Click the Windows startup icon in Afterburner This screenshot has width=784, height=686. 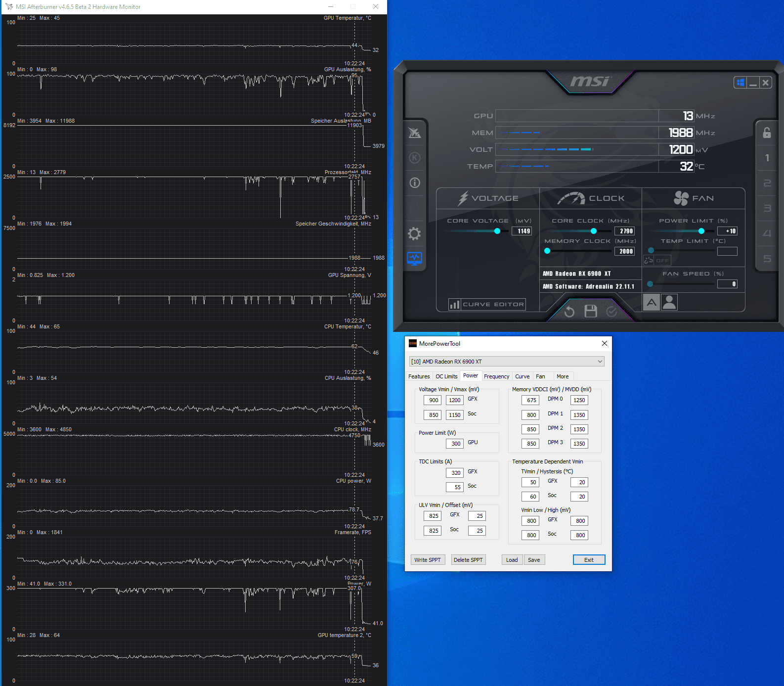(x=740, y=83)
